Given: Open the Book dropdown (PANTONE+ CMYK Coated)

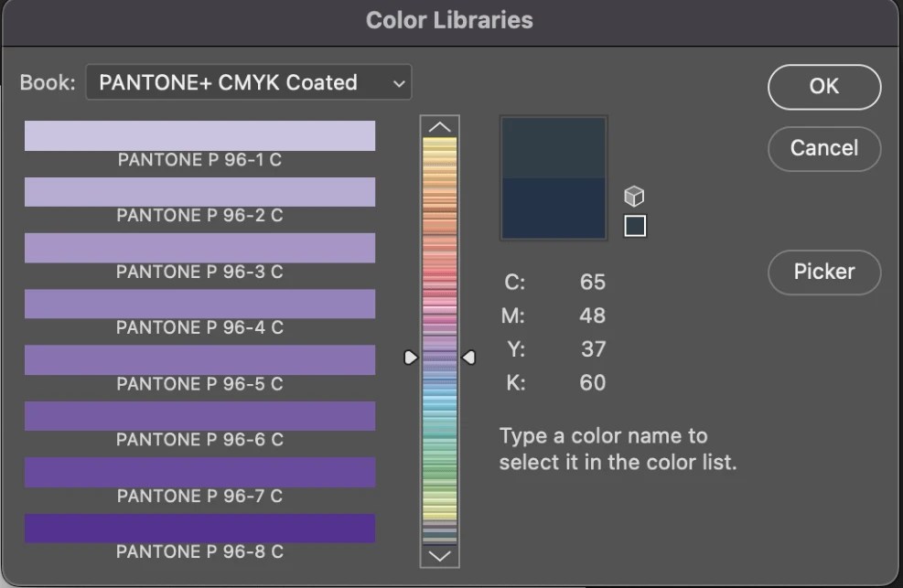Looking at the screenshot, I should coord(249,82).
